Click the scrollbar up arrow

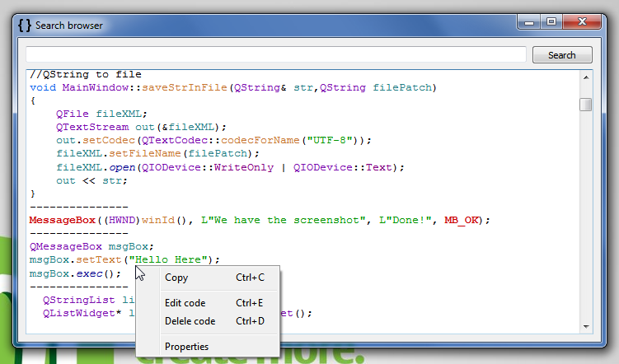click(x=586, y=77)
